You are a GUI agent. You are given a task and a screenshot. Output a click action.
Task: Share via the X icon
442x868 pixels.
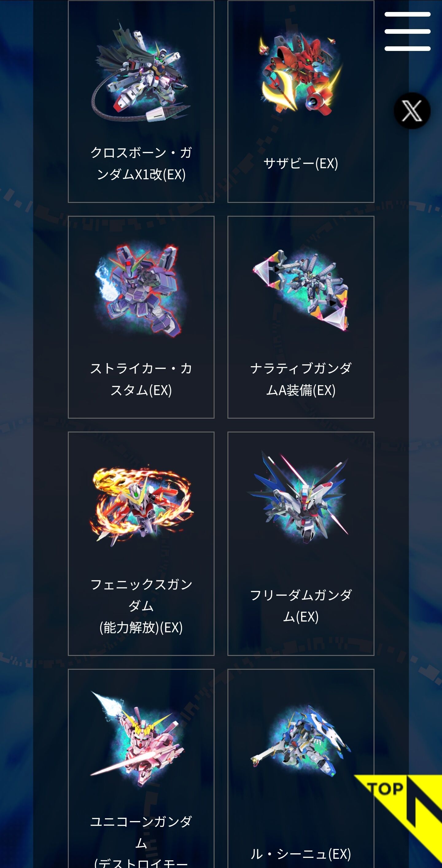[412, 110]
